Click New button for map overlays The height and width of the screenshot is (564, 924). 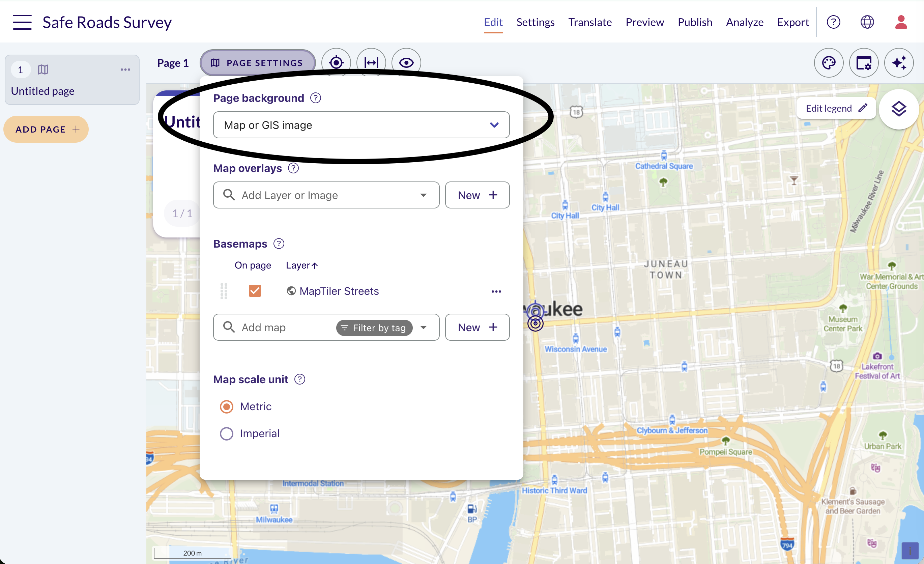(x=477, y=195)
